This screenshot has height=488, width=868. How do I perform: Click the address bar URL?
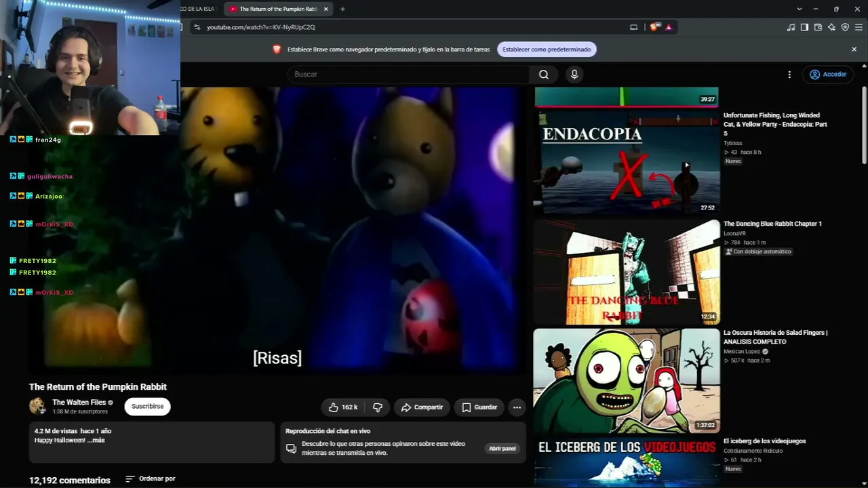coord(261,27)
